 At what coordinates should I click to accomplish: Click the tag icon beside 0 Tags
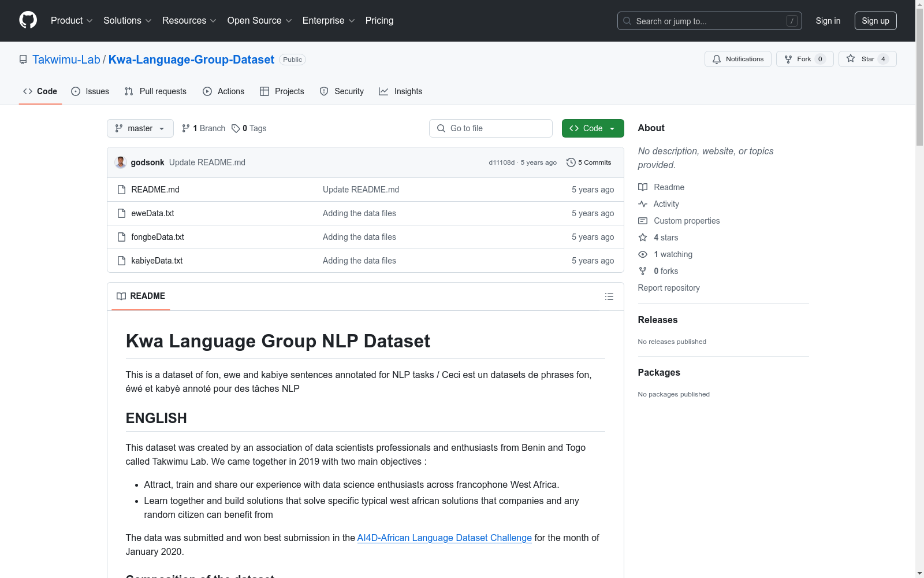236,128
